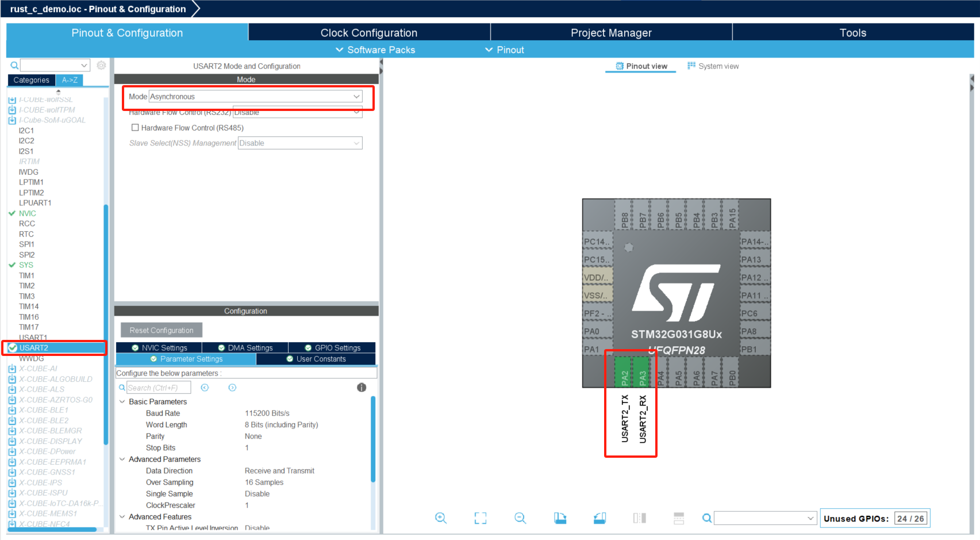This screenshot has width=980, height=540.
Task: Select NVIC in the peripheral list
Action: click(27, 213)
